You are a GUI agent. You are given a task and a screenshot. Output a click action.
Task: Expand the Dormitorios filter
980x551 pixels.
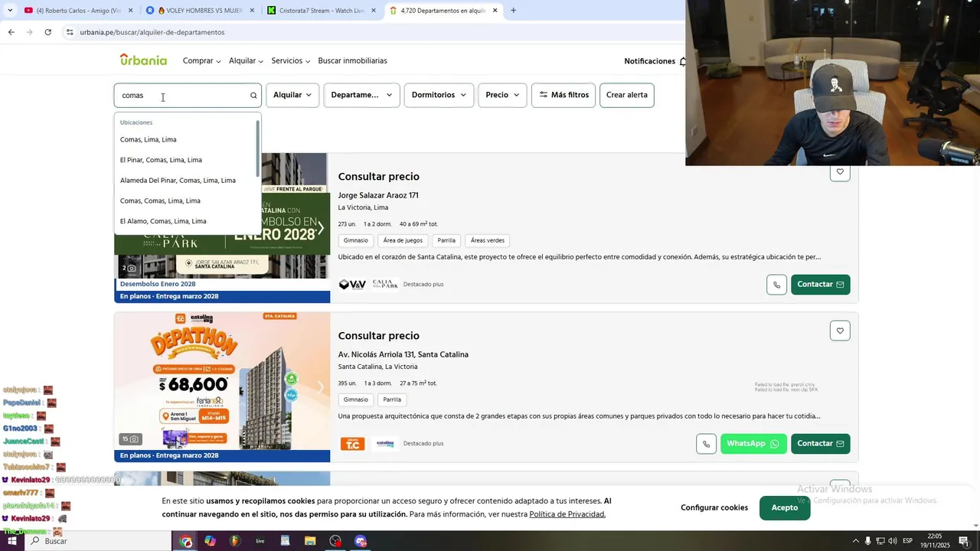pyautogui.click(x=439, y=95)
